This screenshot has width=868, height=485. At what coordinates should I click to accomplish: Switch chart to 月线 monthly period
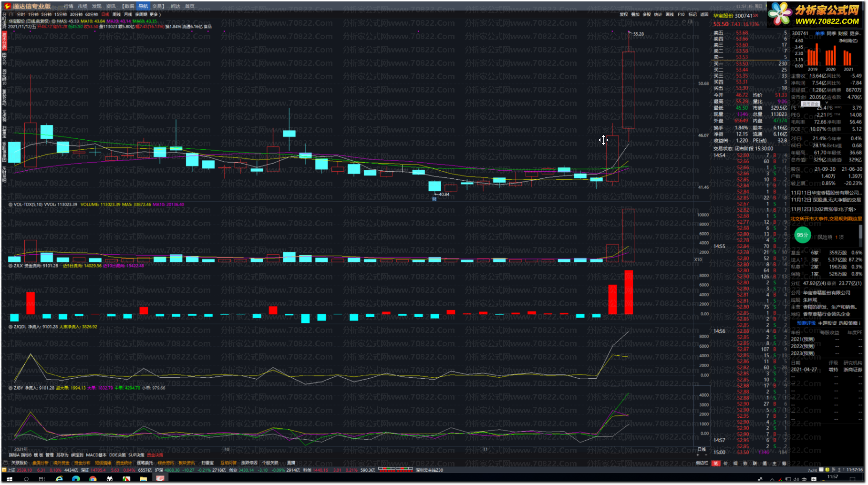click(128, 14)
